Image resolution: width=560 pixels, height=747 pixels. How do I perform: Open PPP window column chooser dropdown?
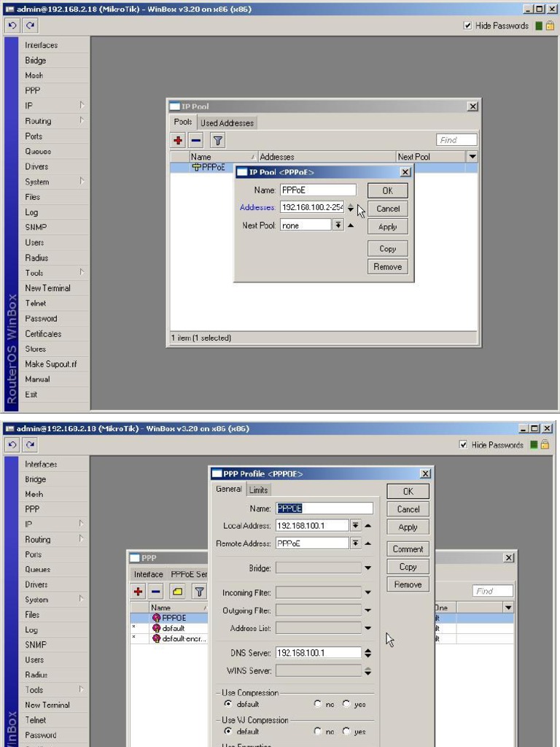click(508, 608)
